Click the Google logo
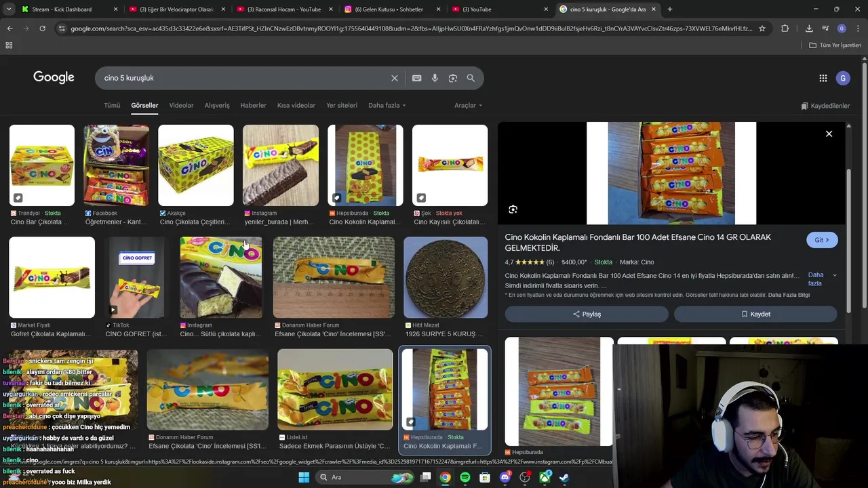The height and width of the screenshot is (488, 868). (54, 77)
